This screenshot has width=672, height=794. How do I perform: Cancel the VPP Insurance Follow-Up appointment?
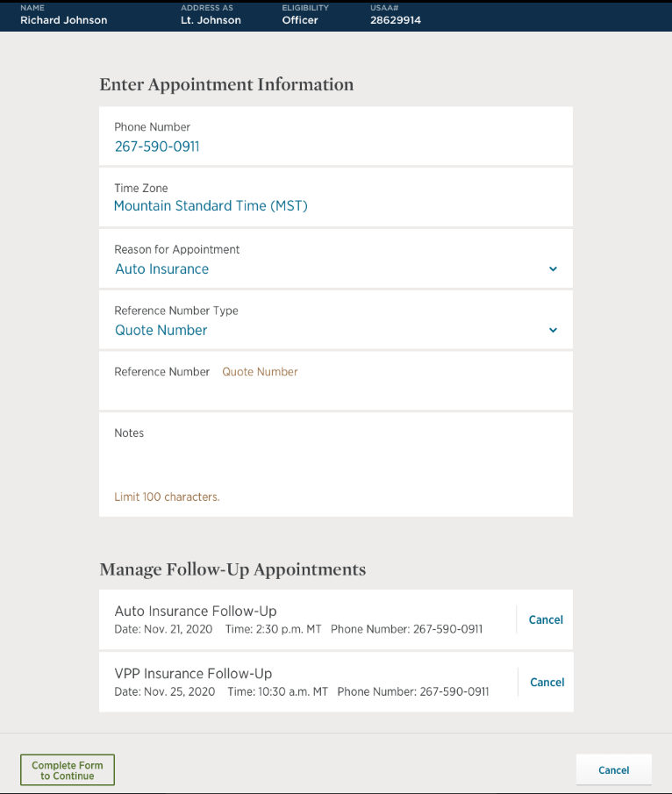(547, 682)
